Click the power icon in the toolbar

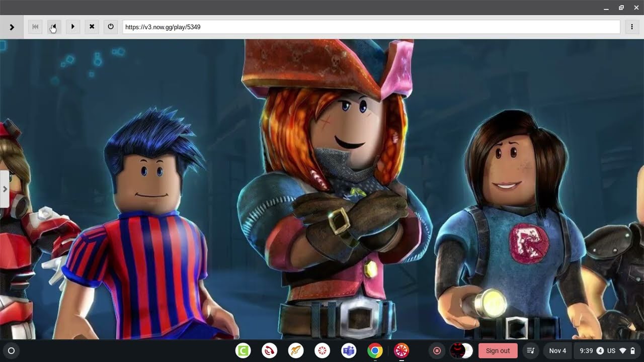tap(111, 27)
